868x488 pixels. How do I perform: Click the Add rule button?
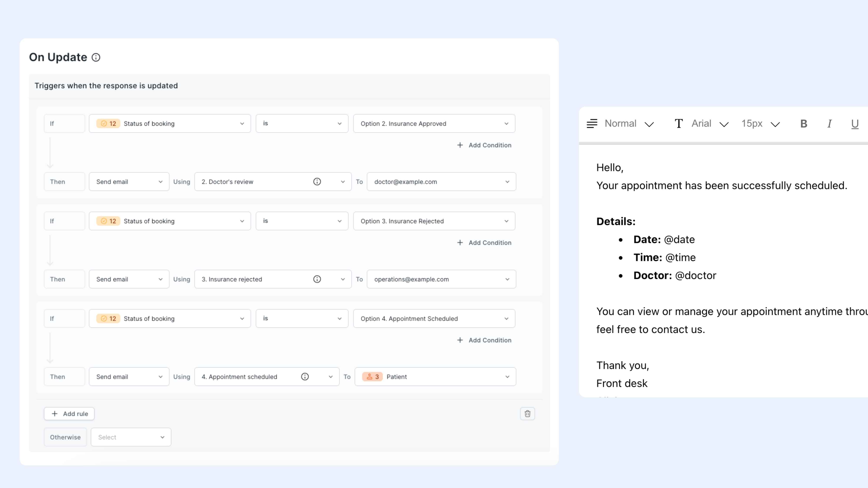(x=69, y=414)
